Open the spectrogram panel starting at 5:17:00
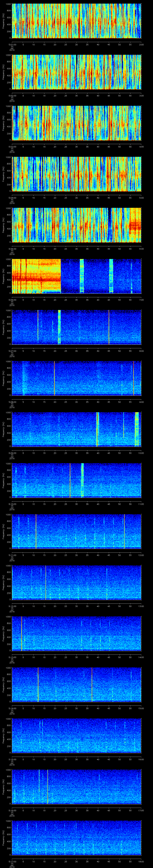Viewport: 153px width, 868px height. [76, 838]
